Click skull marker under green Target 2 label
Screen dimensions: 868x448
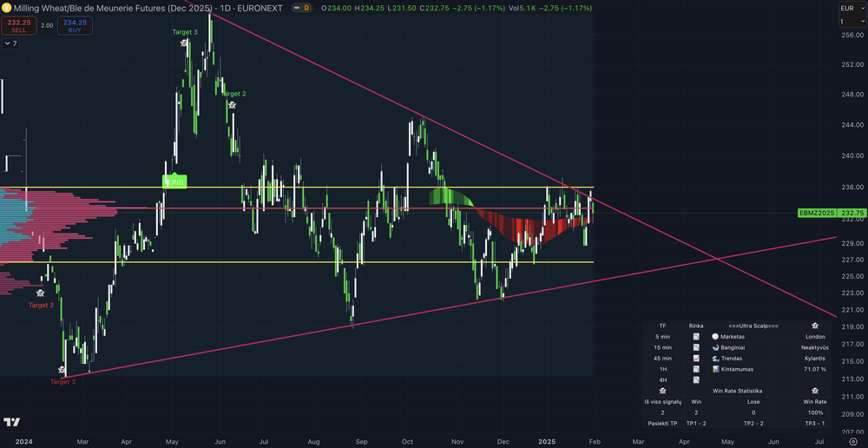[232, 105]
